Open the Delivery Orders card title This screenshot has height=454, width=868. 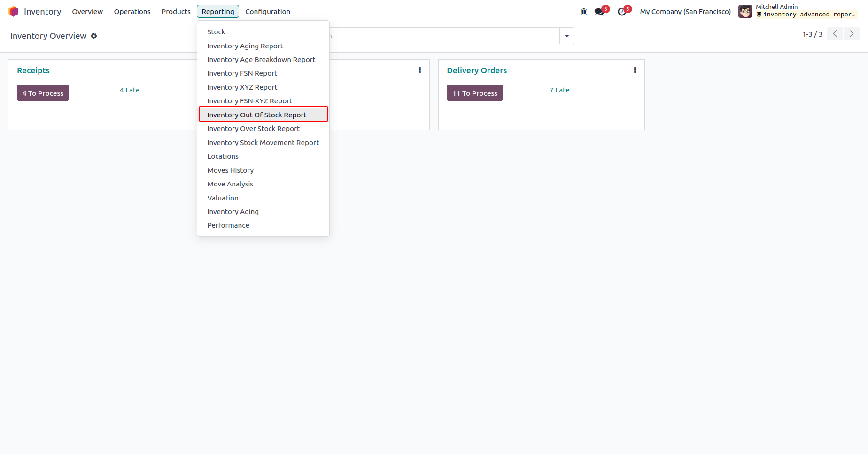477,70
